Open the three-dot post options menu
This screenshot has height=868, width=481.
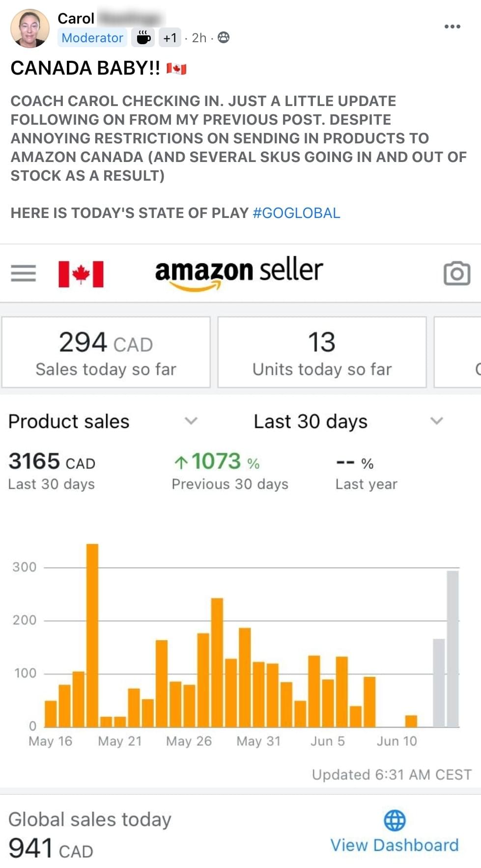click(x=452, y=27)
